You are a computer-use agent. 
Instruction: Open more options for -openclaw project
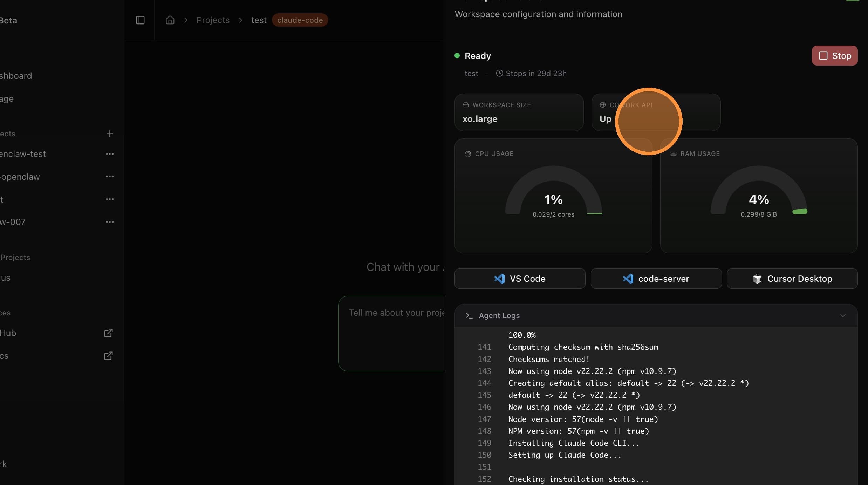[110, 176]
